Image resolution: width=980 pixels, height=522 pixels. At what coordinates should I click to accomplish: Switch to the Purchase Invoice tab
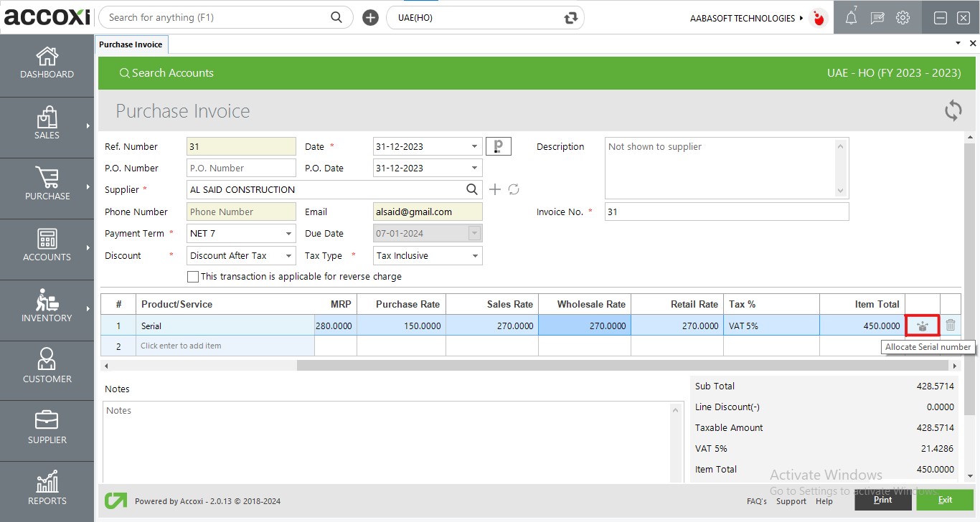point(131,44)
